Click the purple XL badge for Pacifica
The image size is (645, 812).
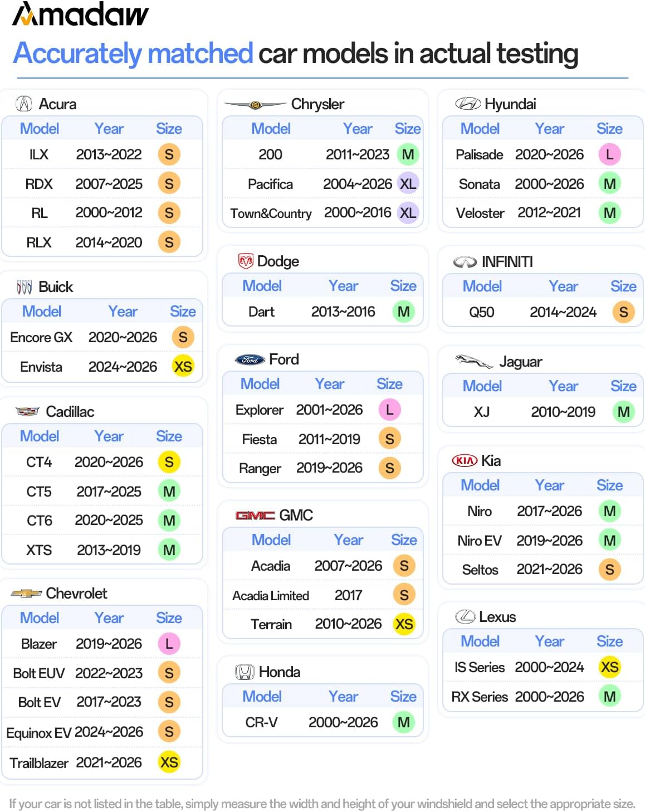(x=408, y=183)
